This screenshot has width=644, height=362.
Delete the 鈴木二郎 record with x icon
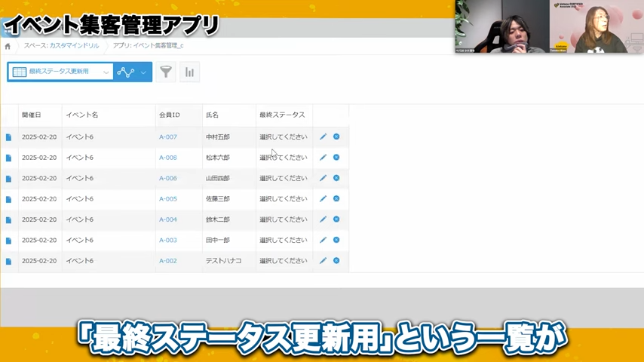point(336,219)
